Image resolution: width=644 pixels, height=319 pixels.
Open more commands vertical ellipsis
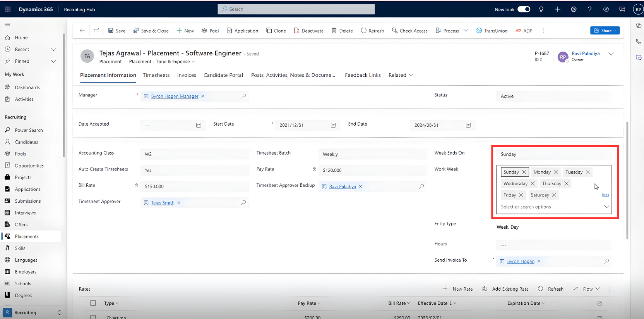(x=543, y=31)
